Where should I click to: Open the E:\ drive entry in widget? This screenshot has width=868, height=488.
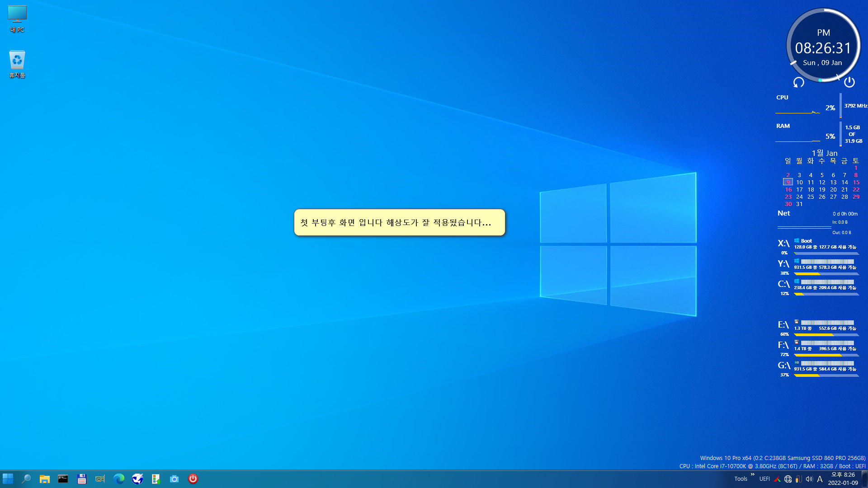(x=818, y=328)
